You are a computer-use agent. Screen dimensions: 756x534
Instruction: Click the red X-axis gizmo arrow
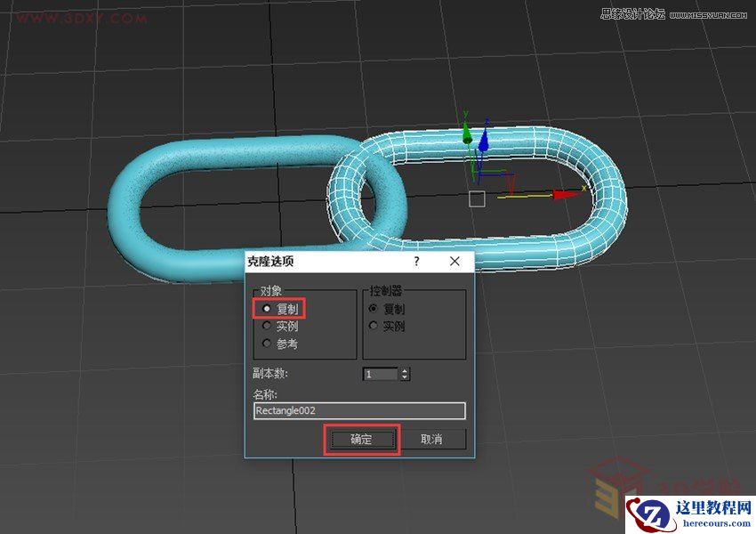click(565, 195)
